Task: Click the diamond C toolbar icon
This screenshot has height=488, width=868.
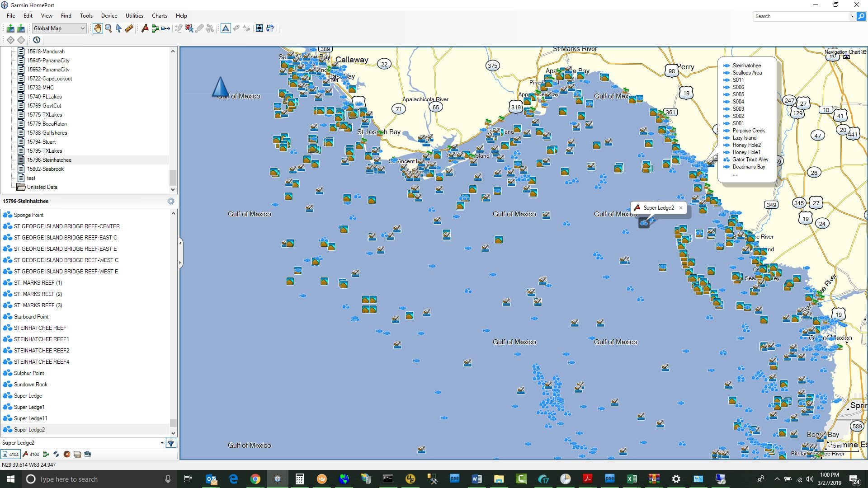Action: [x=21, y=40]
